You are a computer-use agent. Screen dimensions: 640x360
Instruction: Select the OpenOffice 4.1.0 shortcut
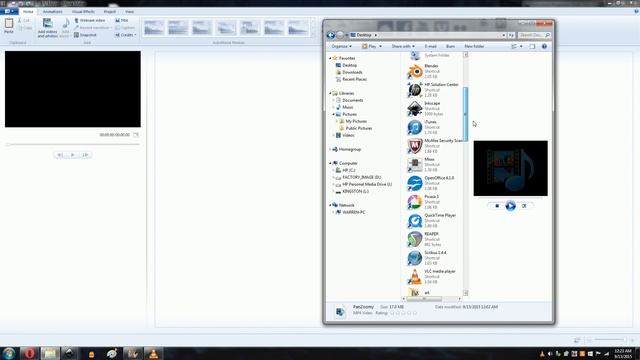[x=431, y=183]
